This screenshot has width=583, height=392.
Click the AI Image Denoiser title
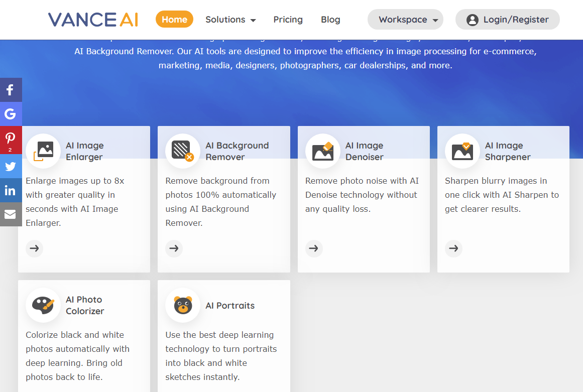[x=365, y=151]
